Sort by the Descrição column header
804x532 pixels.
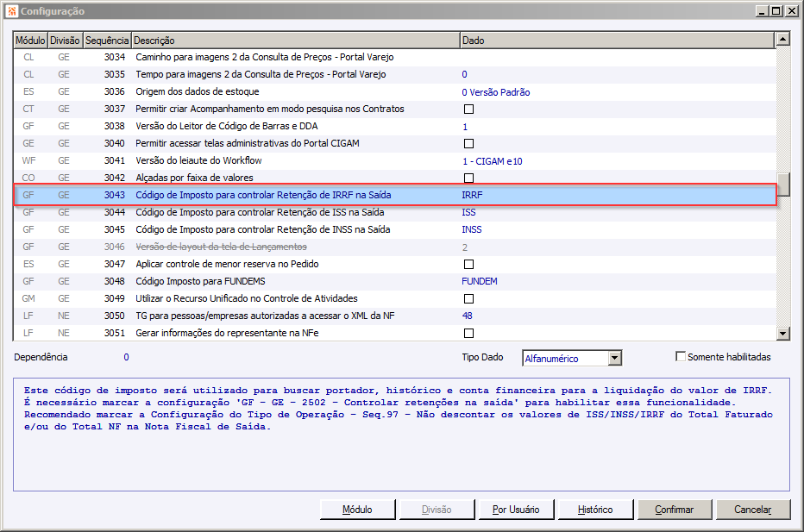click(295, 41)
